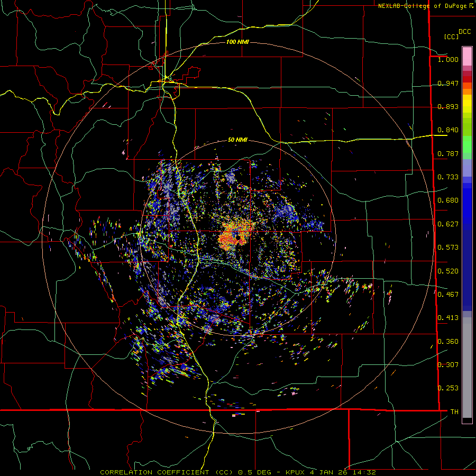The width and height of the screenshot is (476, 476).
Task: Click the 0.840 scale value
Action: [448, 130]
